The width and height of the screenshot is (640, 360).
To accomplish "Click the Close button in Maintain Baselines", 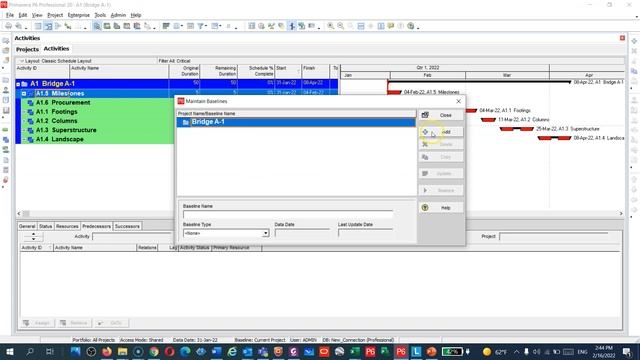I will coord(441,115).
